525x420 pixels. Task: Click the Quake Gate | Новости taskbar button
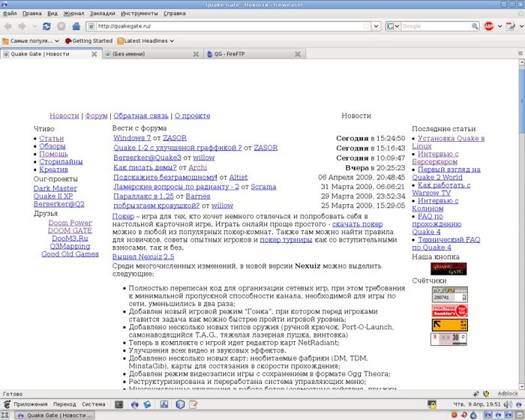55,415
